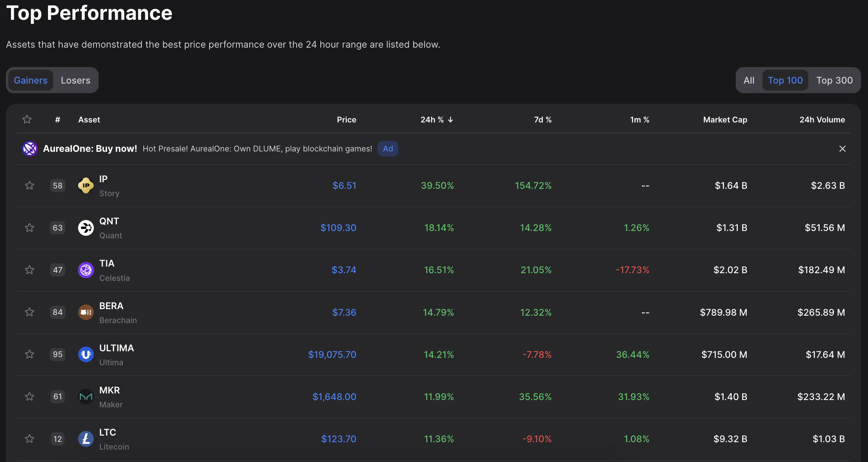Toggle favorite star for Celestia row

29,270
